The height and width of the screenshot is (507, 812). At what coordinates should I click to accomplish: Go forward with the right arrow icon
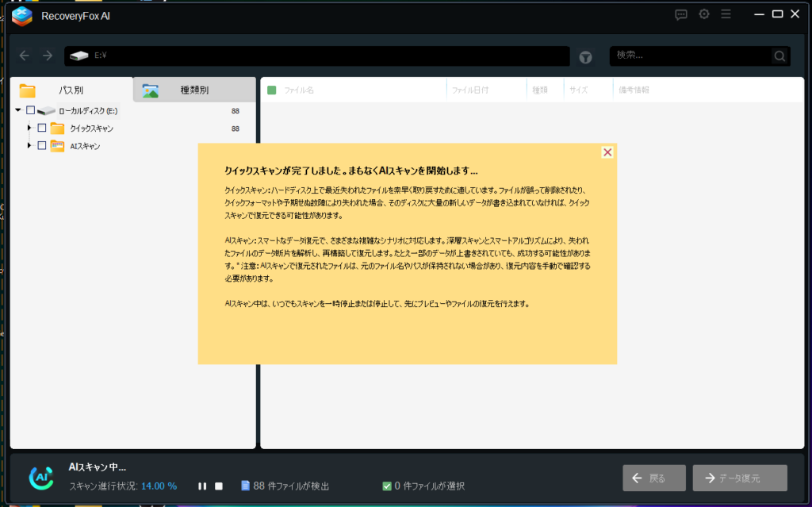(48, 56)
